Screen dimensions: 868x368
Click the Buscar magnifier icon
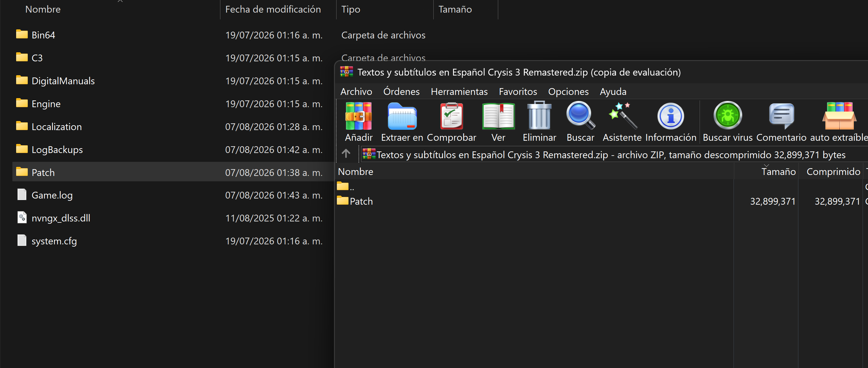pyautogui.click(x=580, y=116)
